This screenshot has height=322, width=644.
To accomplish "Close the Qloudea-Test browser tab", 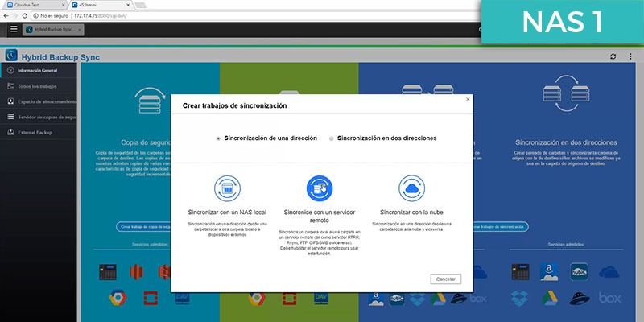I will [x=63, y=5].
